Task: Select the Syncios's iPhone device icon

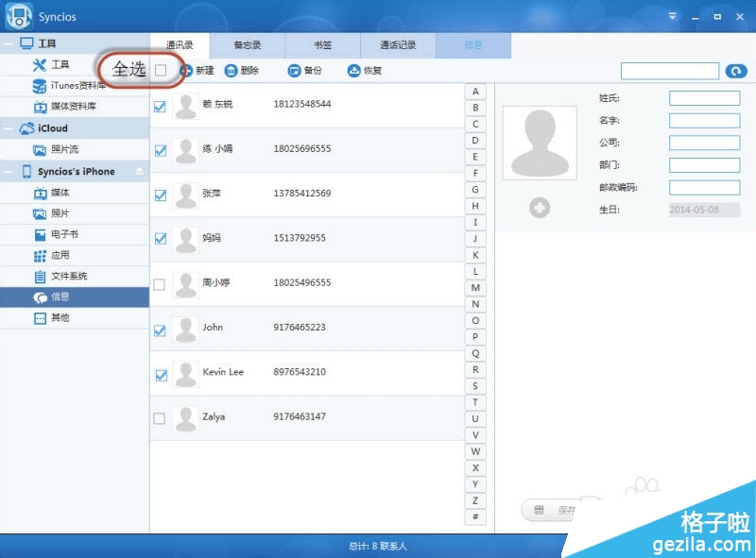Action: coord(26,171)
